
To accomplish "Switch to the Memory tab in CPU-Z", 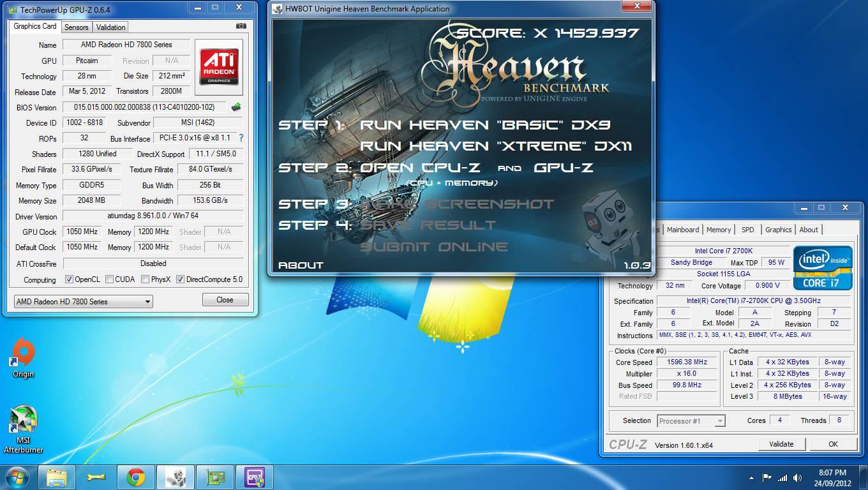I will (719, 230).
